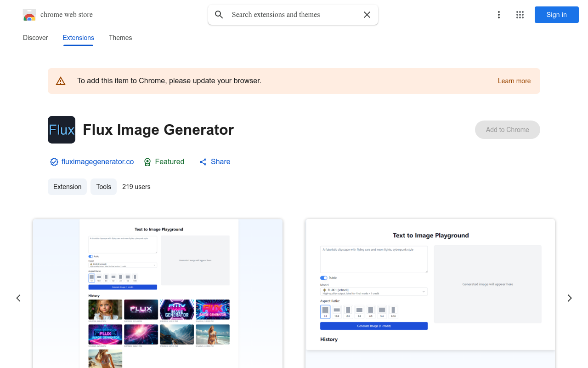Open the first screenshot with history gallery

158,293
